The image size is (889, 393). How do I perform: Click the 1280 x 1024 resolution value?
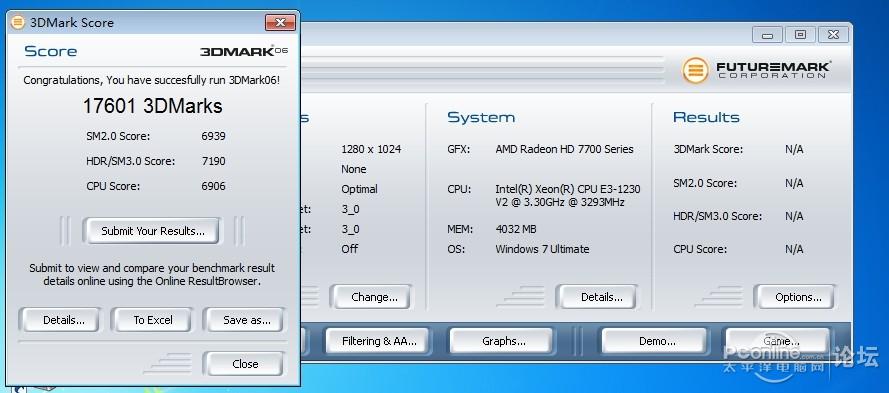point(371,149)
